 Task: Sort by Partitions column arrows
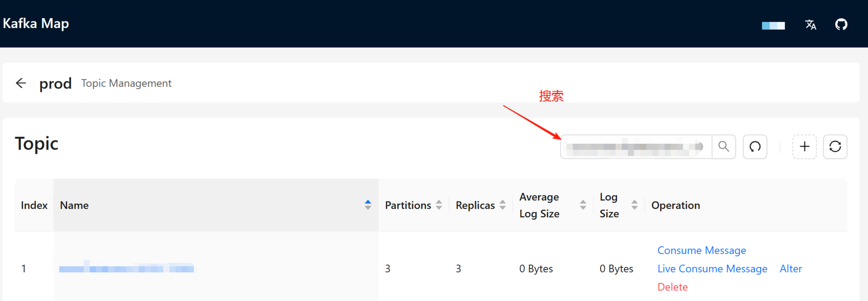439,205
